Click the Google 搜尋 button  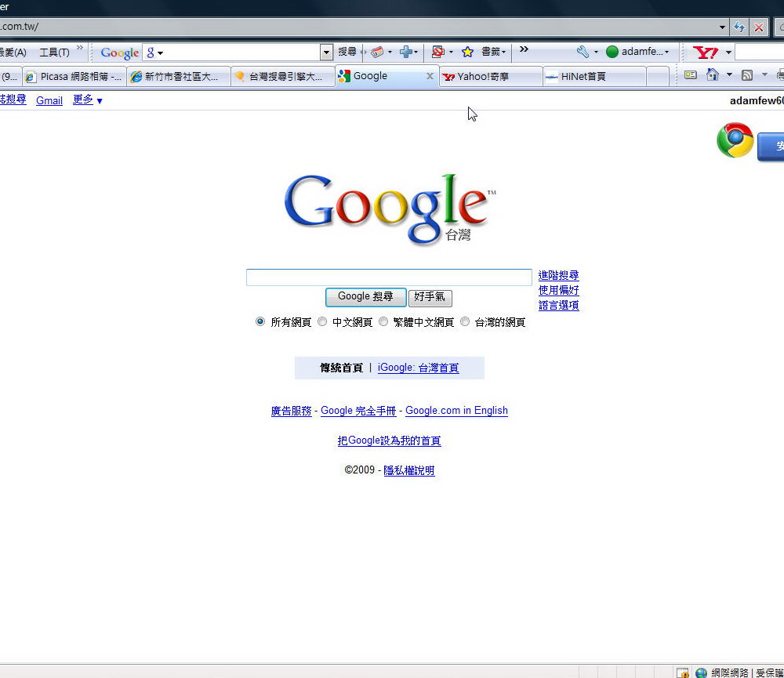pos(365,297)
